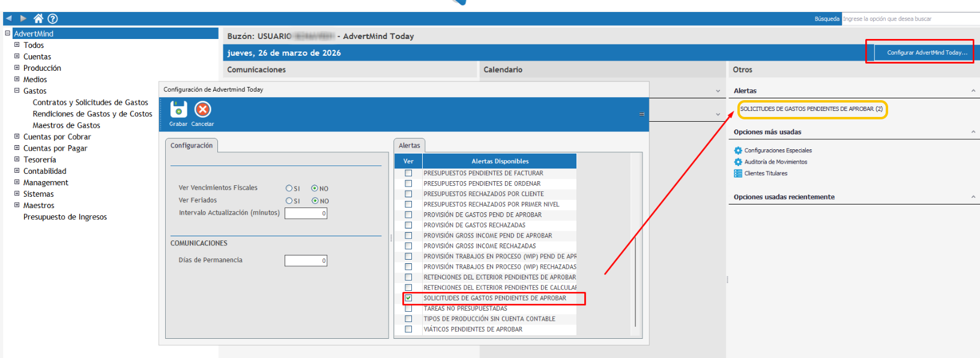Open Presupuesto de Ingresos
The image size is (980, 358).
click(x=65, y=217)
